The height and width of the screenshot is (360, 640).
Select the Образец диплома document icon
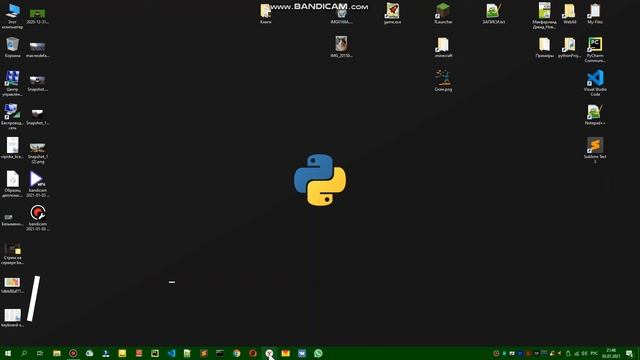pos(12,184)
